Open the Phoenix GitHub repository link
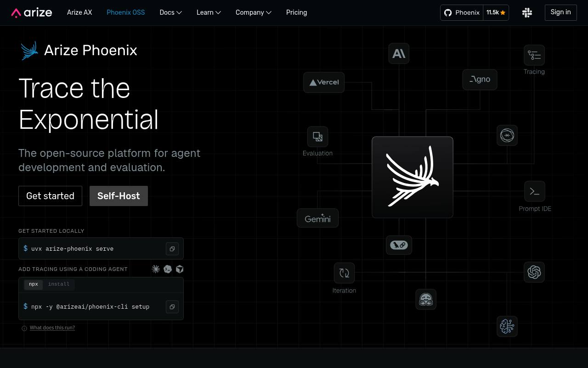The image size is (588, 368). (x=462, y=12)
